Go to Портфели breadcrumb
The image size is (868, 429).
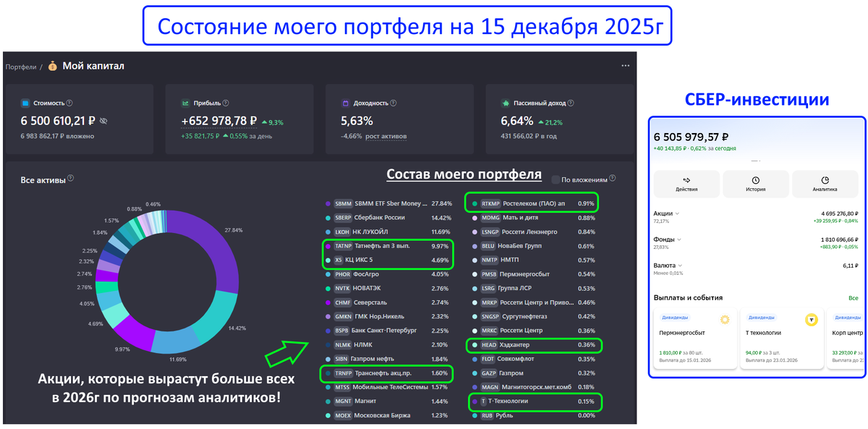pyautogui.click(x=21, y=67)
